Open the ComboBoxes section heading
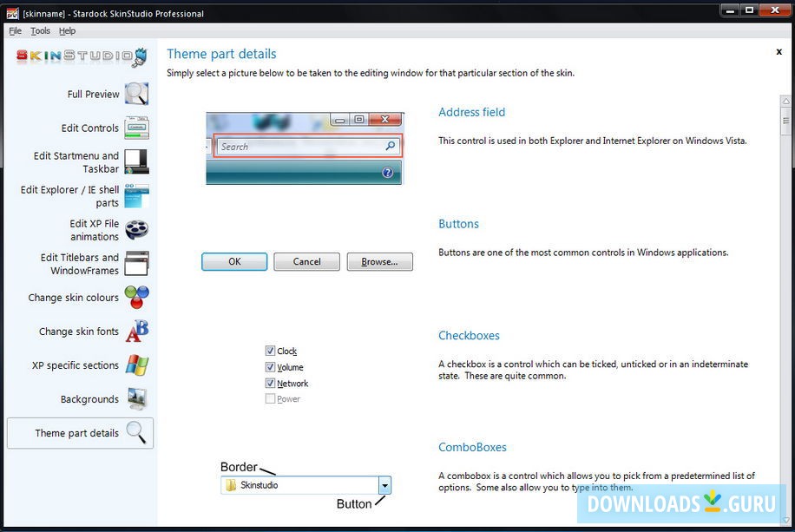Viewport: 795px width, 532px height. (472, 447)
